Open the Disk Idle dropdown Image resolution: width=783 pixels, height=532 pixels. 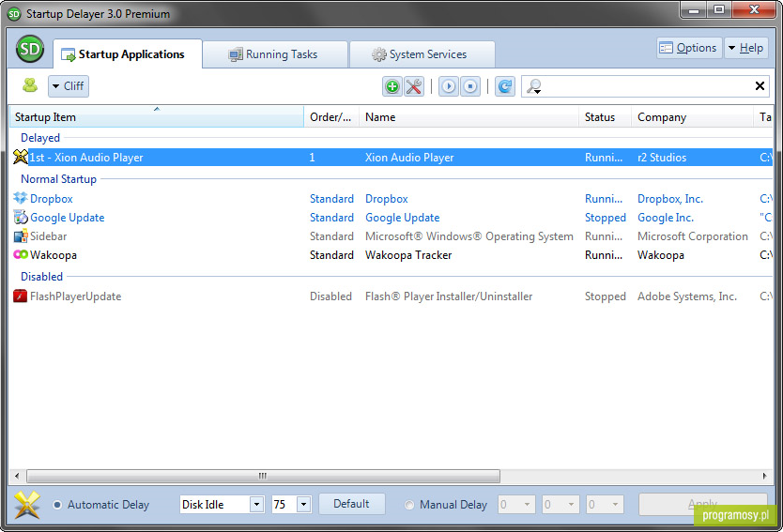[256, 504]
